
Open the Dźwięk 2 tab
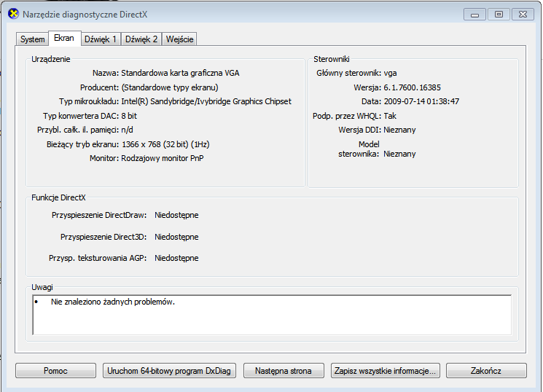pos(141,39)
